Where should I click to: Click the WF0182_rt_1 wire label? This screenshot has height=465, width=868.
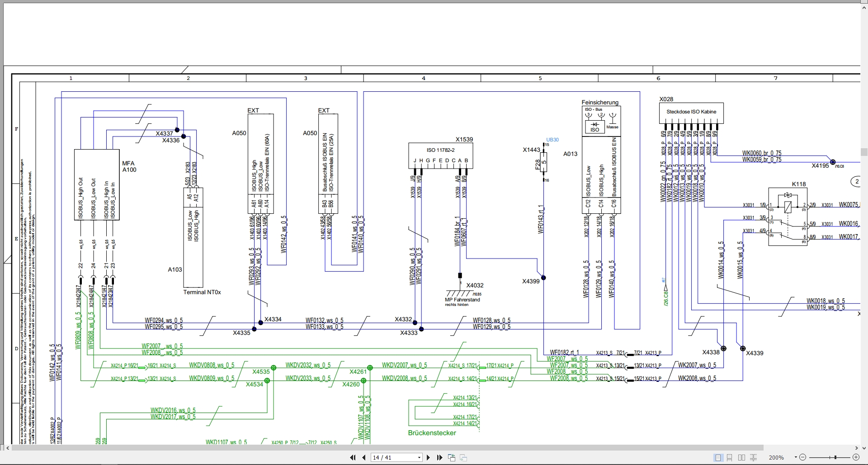pos(564,352)
